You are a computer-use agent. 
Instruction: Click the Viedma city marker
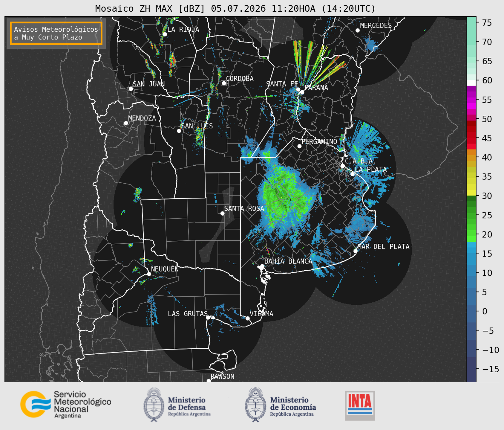tap(247, 318)
